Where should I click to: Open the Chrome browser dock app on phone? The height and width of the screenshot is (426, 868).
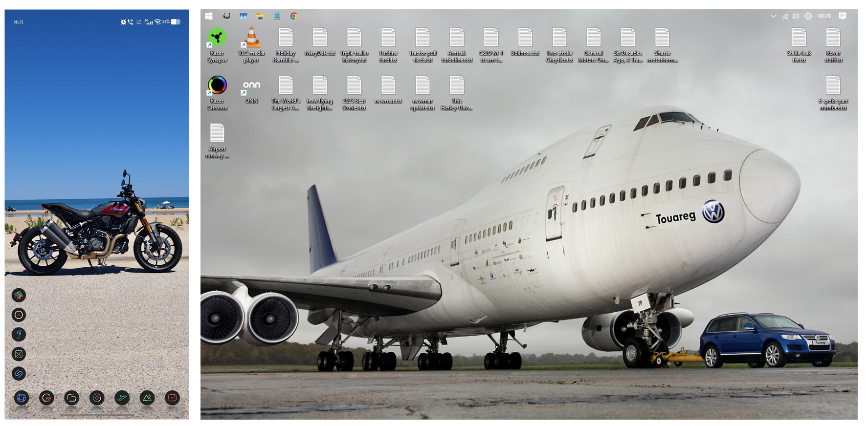(x=97, y=398)
